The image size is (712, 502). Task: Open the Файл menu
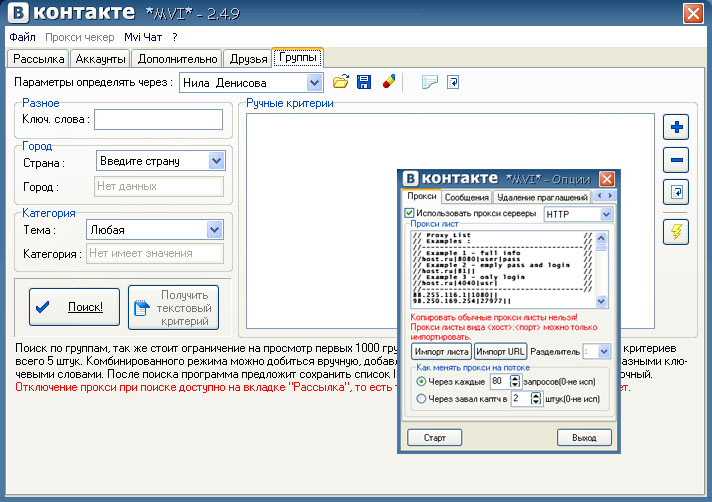(22, 37)
